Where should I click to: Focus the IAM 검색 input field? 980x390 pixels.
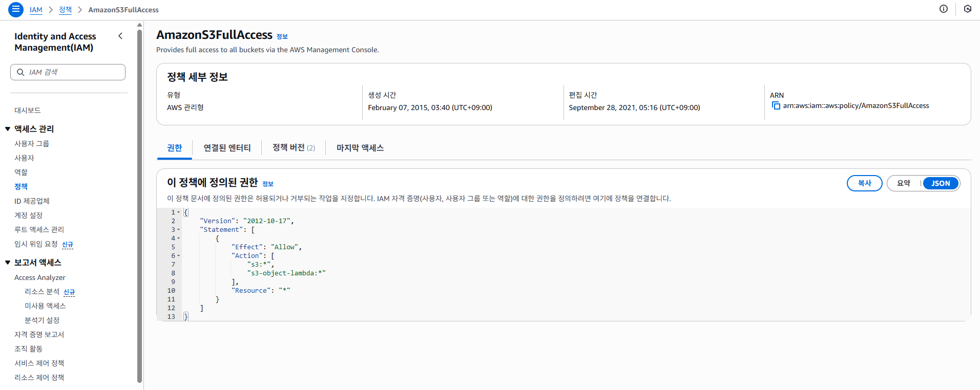tap(68, 72)
